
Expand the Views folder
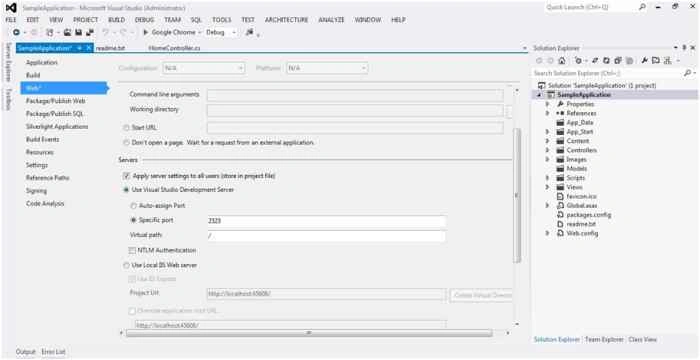[x=547, y=187]
